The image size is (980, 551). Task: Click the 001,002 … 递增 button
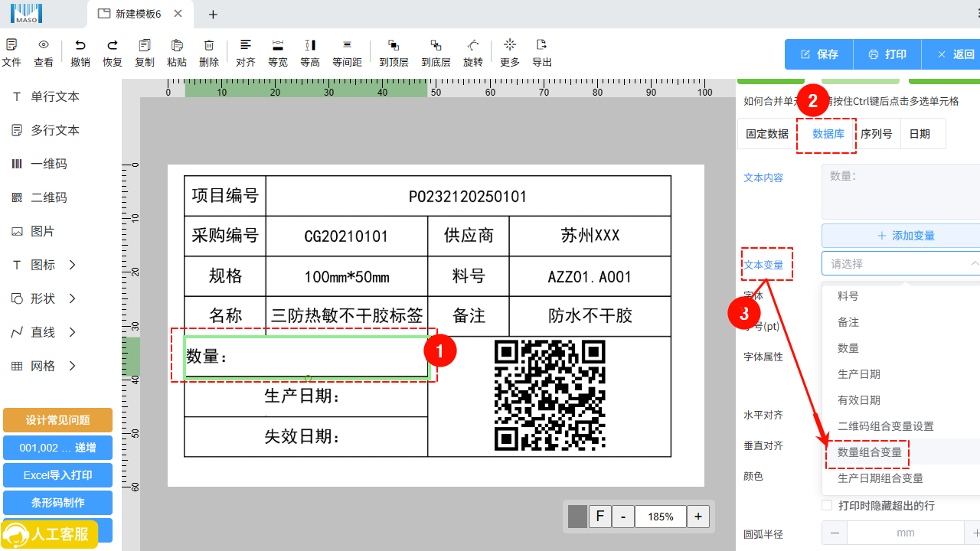click(x=57, y=448)
